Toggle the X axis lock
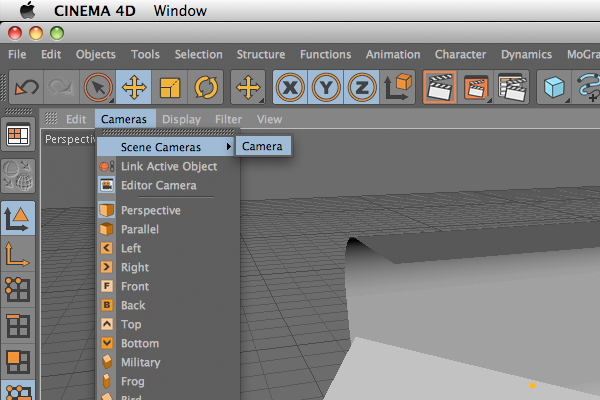600x400 pixels. pyautogui.click(x=290, y=87)
